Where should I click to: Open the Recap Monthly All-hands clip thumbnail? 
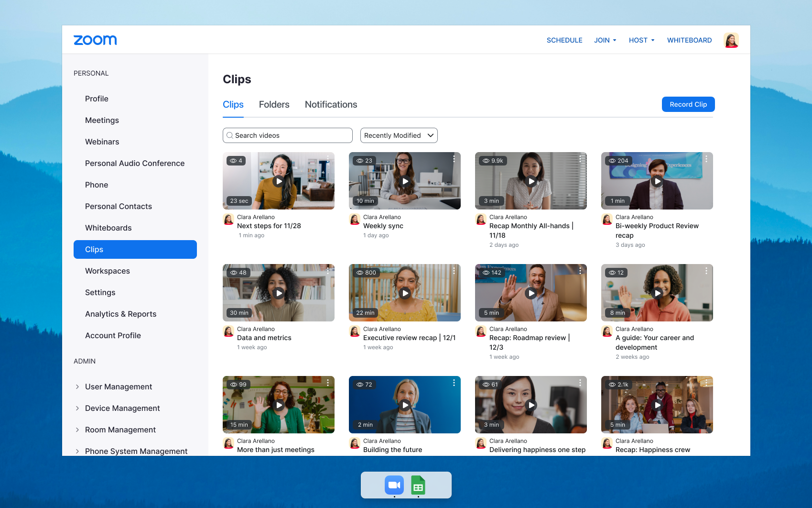click(x=531, y=181)
